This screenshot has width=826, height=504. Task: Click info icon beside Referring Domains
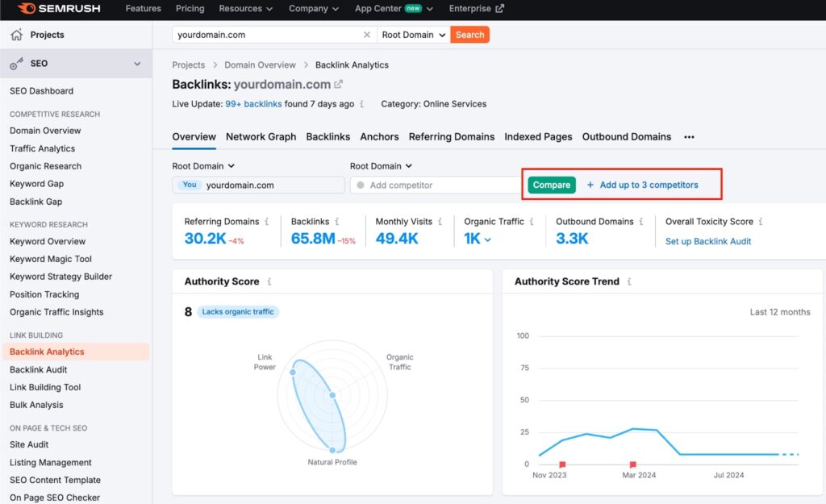click(x=267, y=222)
